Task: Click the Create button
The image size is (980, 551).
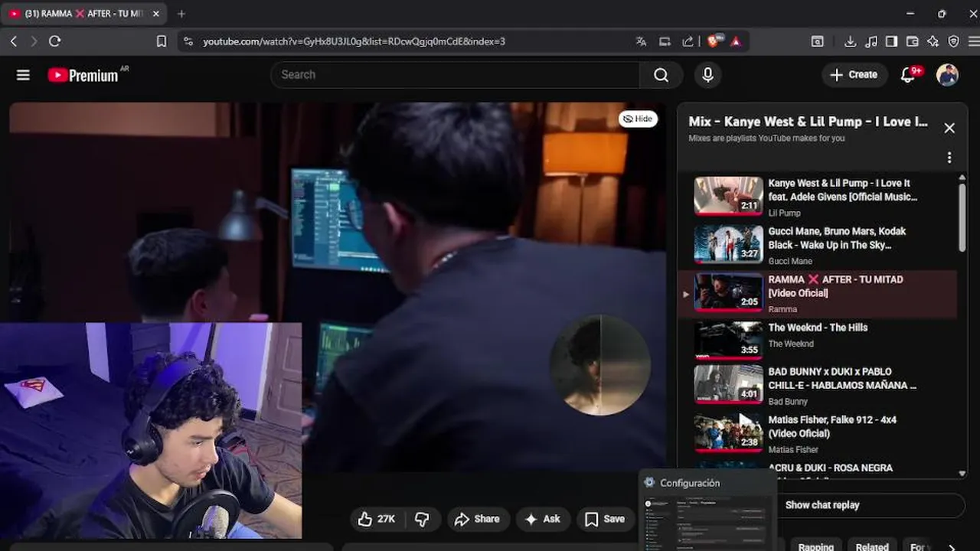Action: click(x=854, y=75)
